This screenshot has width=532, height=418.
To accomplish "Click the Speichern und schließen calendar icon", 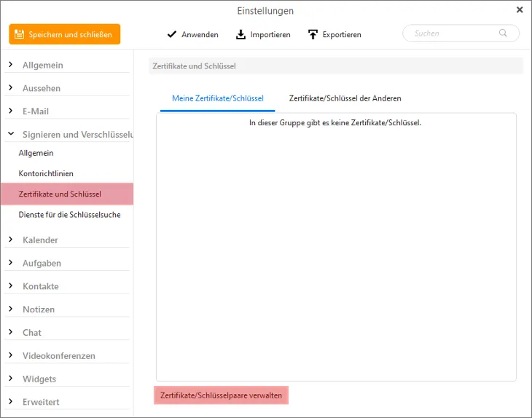I will point(20,34).
